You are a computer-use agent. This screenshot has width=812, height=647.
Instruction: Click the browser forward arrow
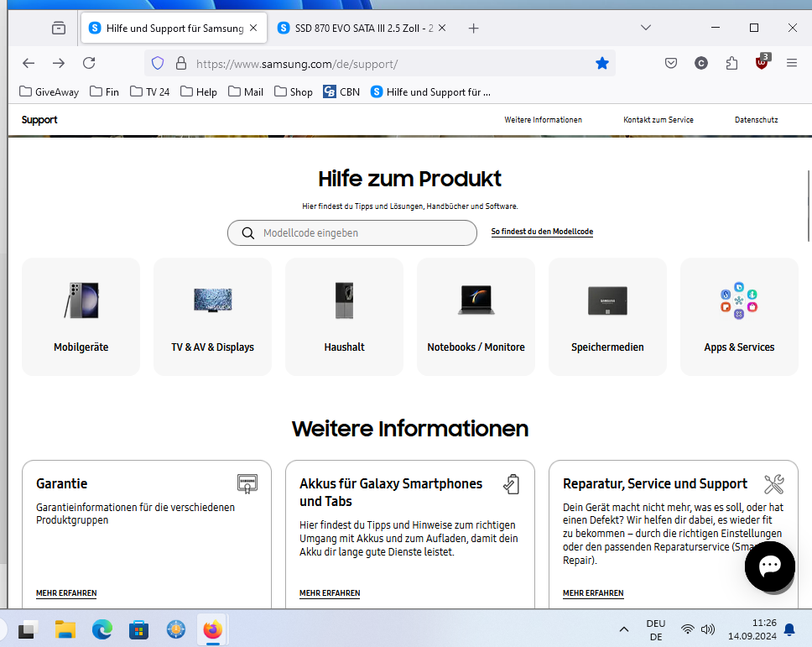(x=59, y=63)
